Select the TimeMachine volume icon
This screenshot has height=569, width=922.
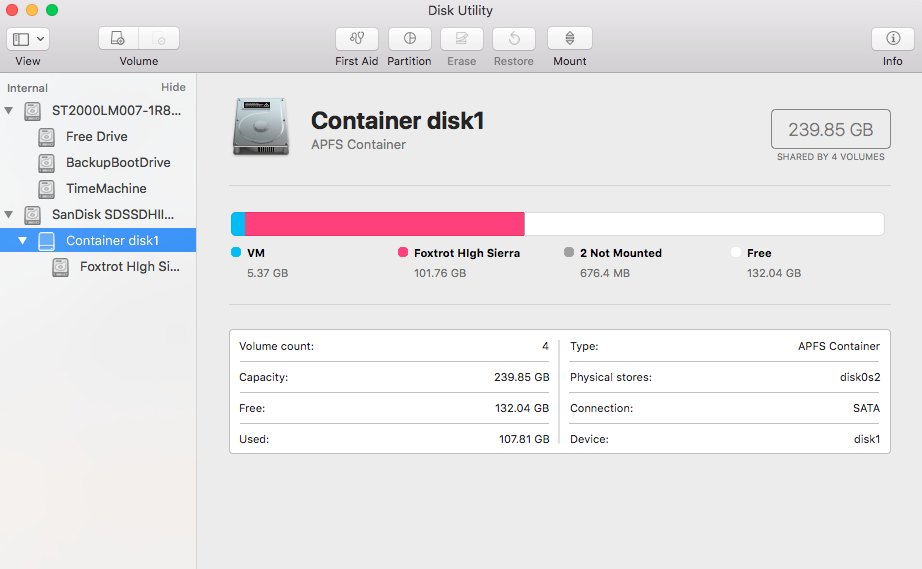point(47,189)
